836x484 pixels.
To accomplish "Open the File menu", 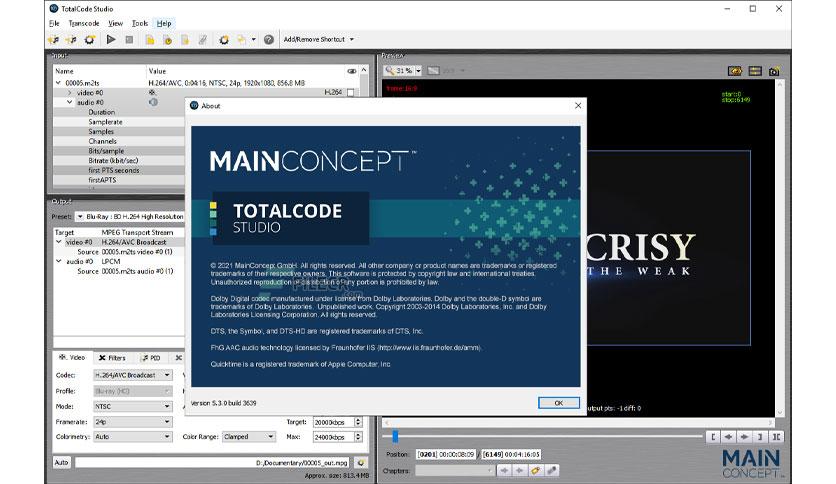I will pyautogui.click(x=54, y=23).
